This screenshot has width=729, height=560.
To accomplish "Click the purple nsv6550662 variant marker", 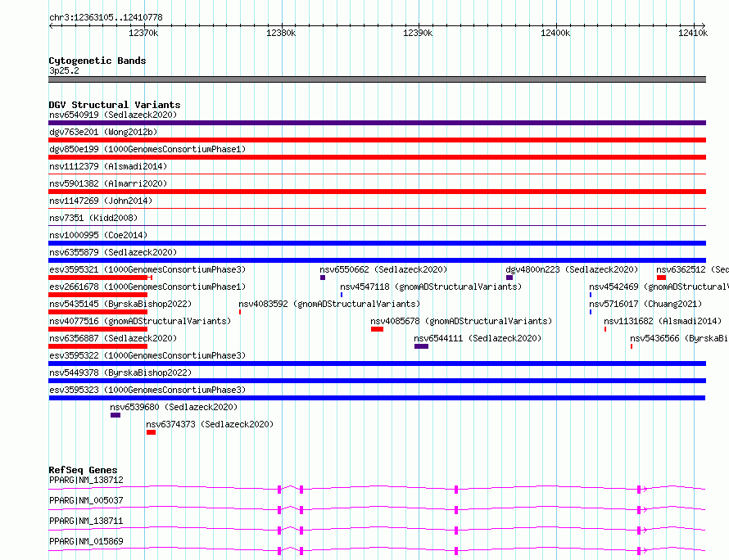I will [323, 278].
